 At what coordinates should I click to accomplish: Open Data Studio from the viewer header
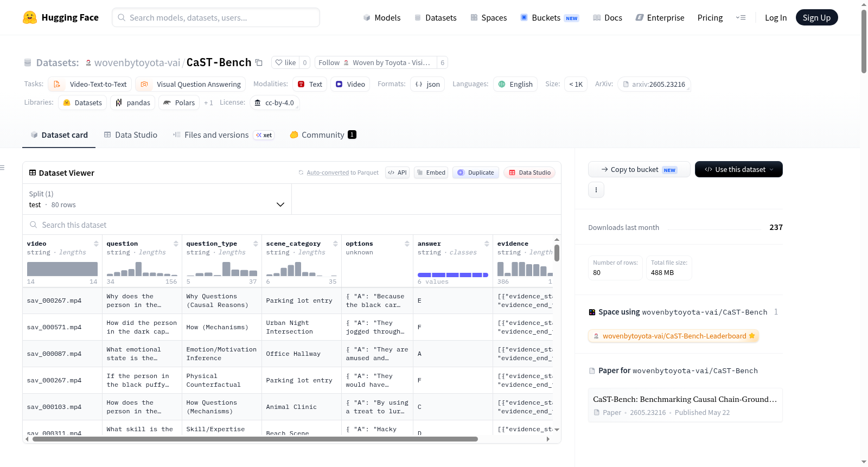pyautogui.click(x=529, y=172)
